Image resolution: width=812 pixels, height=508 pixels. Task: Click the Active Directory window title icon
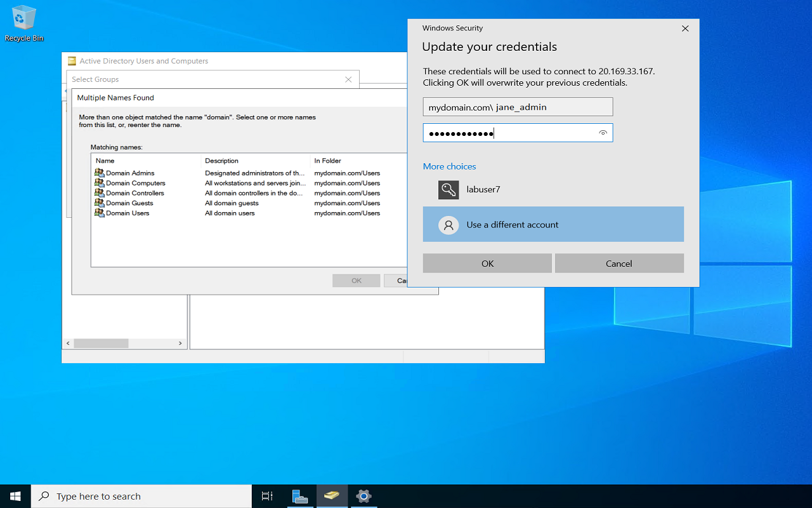click(72, 61)
